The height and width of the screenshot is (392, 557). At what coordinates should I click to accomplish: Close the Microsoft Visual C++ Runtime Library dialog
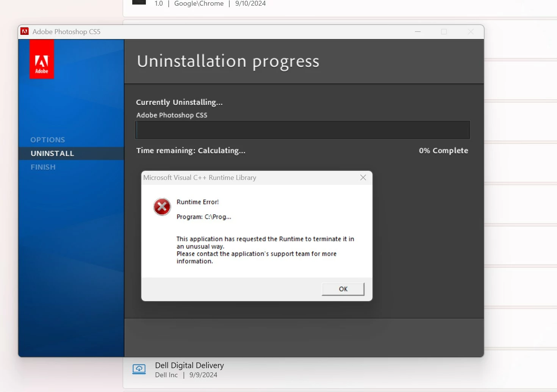click(x=363, y=178)
